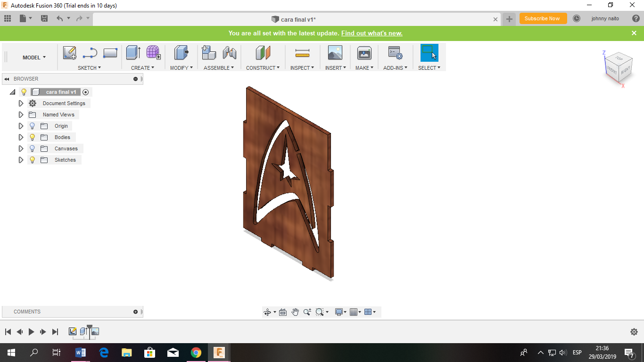The height and width of the screenshot is (362, 644).
Task: Click the Extrude tool icon
Action: (133, 52)
